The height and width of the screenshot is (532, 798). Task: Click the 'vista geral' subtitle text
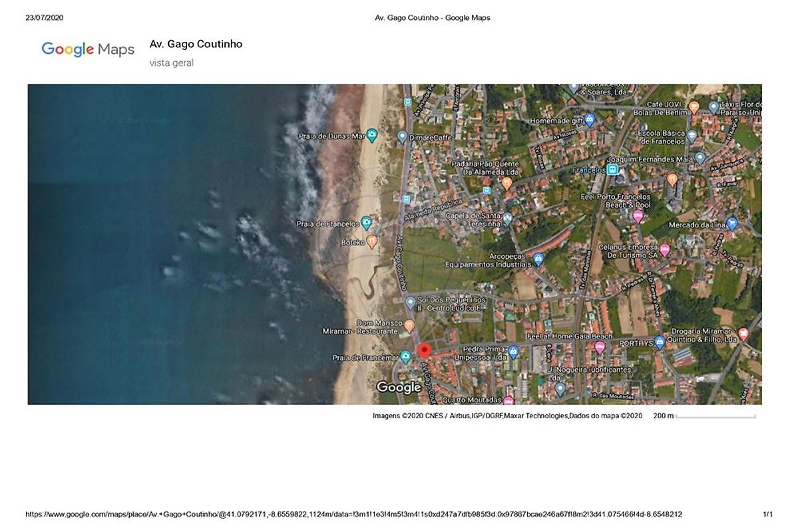click(172, 63)
